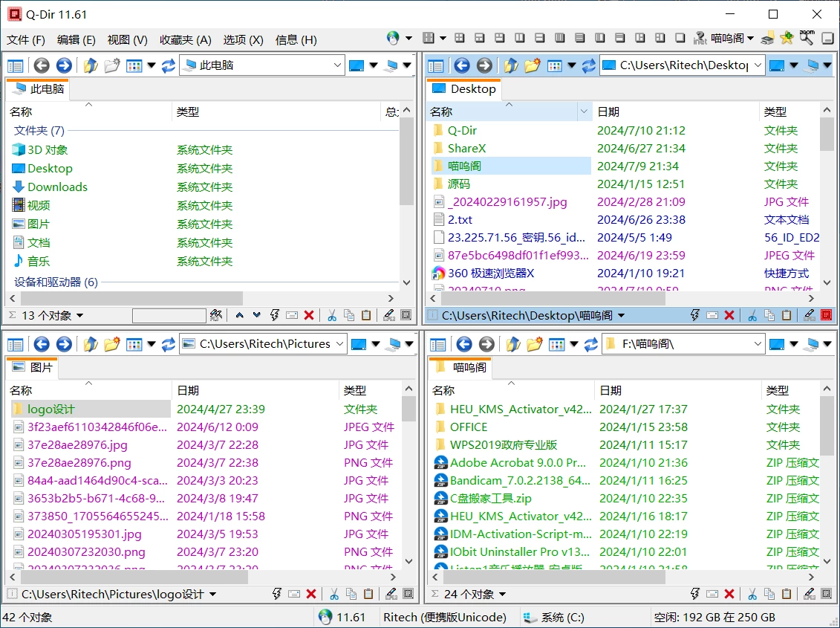The width and height of the screenshot is (840, 628).
Task: Go back in the 此电脑 pane
Action: [x=42, y=65]
